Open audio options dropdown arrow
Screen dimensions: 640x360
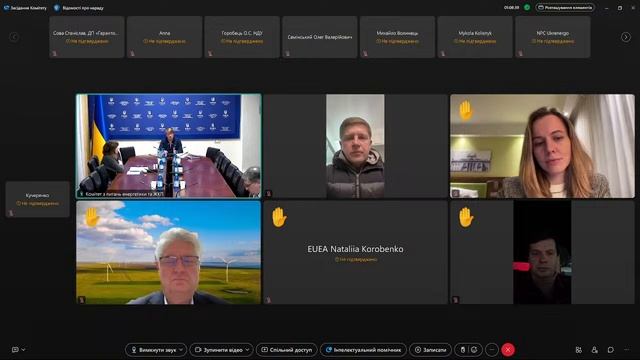[x=181, y=350]
